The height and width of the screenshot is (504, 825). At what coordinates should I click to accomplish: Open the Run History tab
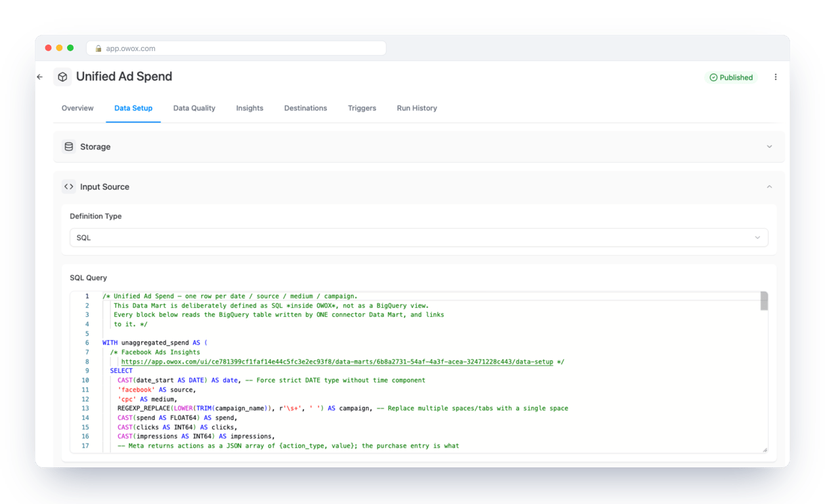pyautogui.click(x=417, y=108)
